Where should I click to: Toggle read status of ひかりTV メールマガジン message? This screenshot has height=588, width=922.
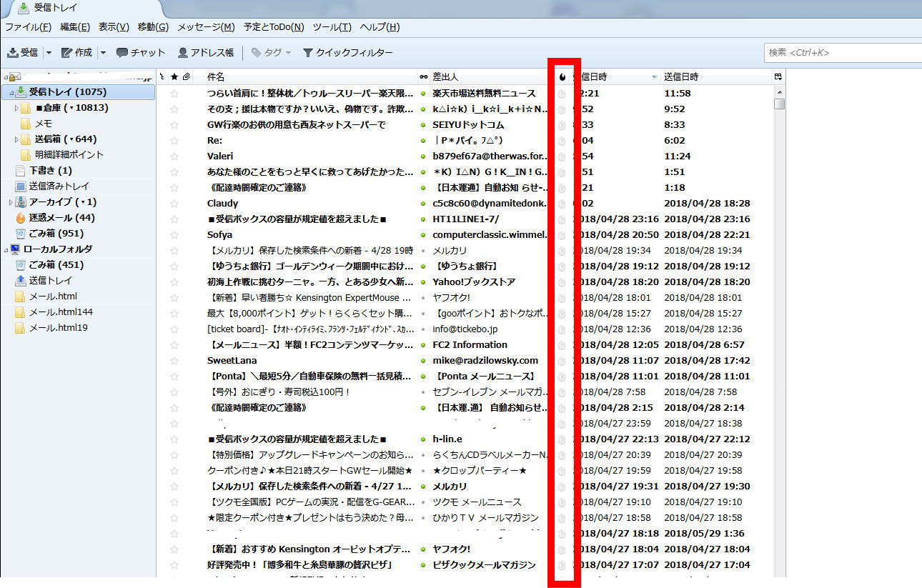tap(423, 517)
